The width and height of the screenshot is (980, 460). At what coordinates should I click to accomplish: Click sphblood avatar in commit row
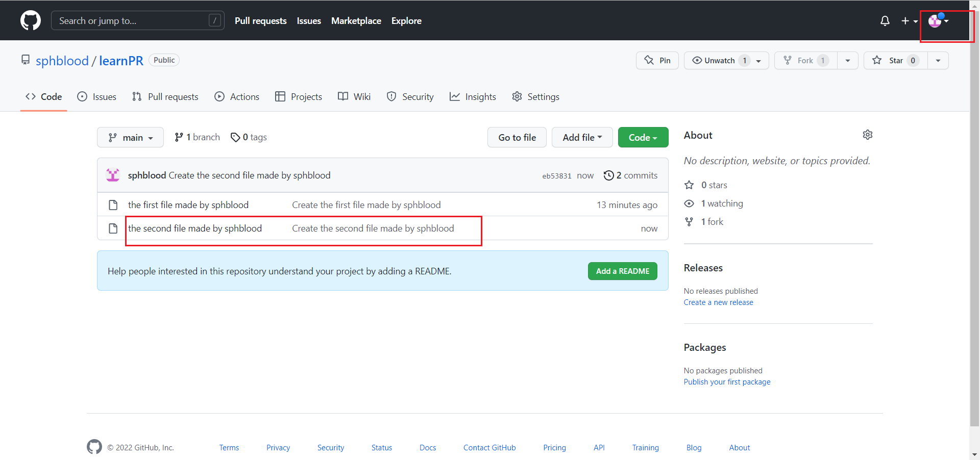[113, 175]
